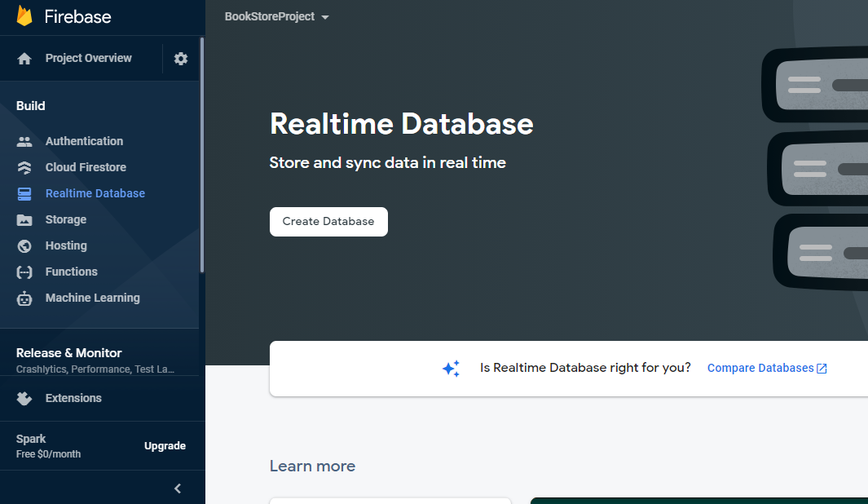868x504 pixels.
Task: Open Cloud Firestore from the sidebar
Action: tap(86, 167)
